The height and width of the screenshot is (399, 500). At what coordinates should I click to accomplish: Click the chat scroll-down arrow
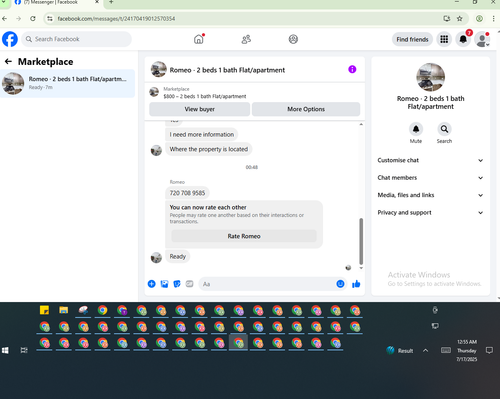(x=361, y=268)
